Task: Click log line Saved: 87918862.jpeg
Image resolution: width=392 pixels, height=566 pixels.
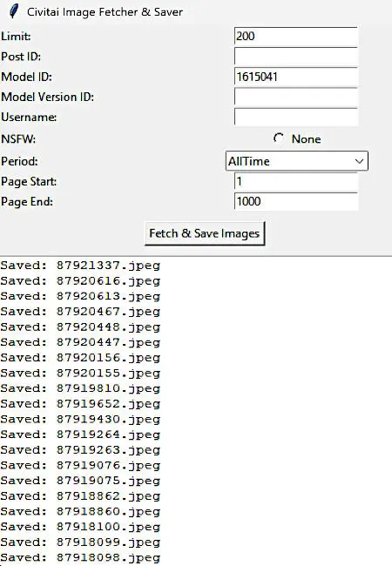Action: (x=80, y=496)
